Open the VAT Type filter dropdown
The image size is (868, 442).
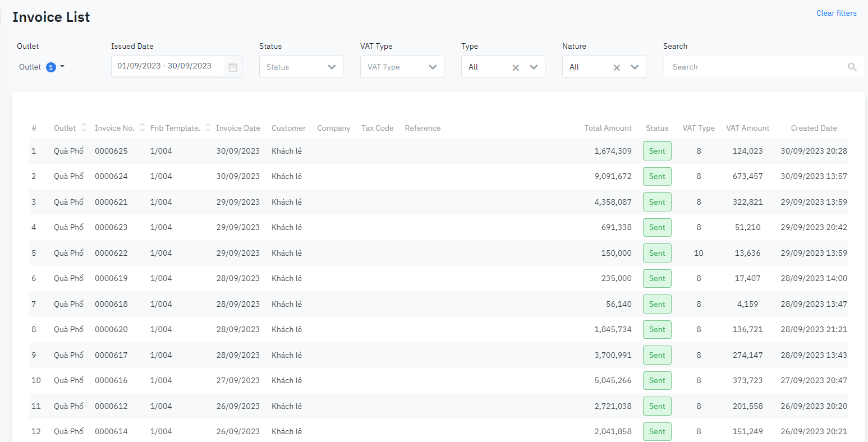click(x=402, y=67)
